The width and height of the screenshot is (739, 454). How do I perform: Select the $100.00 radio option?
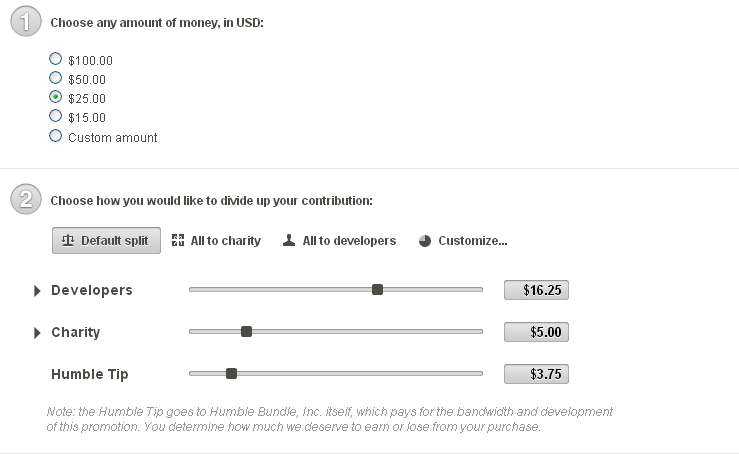coord(56,59)
